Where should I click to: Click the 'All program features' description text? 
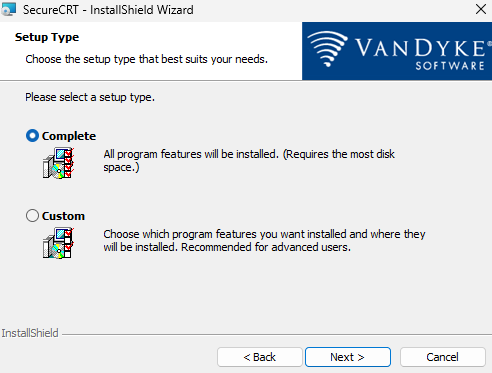[x=249, y=161]
